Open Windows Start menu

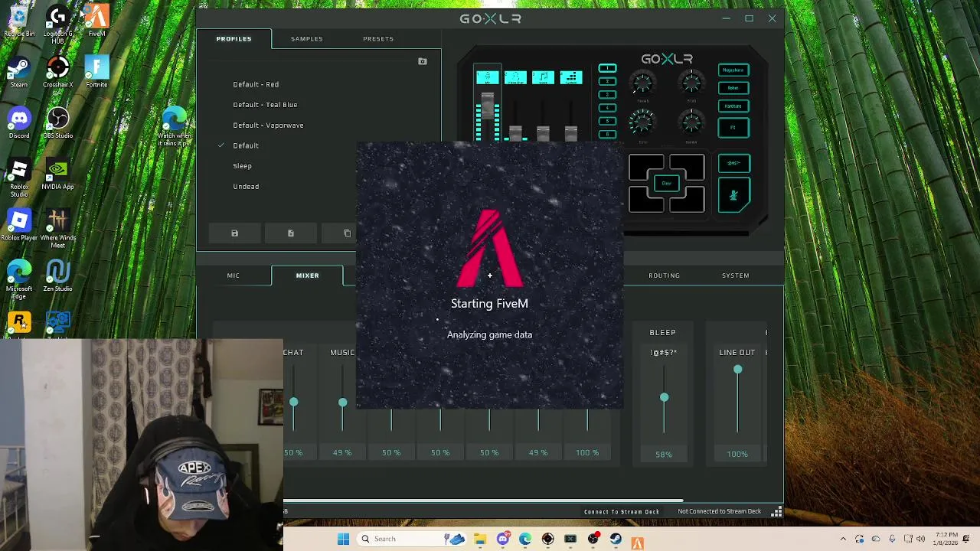click(343, 540)
